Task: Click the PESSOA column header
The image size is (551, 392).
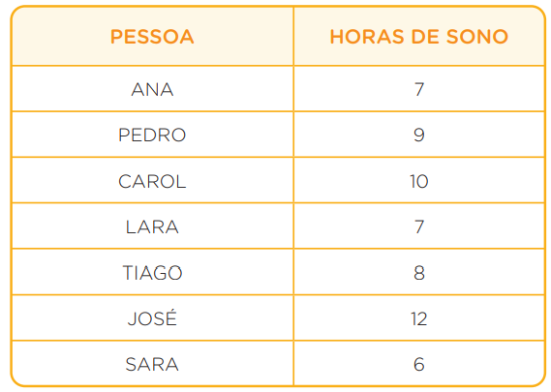Action: (x=152, y=37)
